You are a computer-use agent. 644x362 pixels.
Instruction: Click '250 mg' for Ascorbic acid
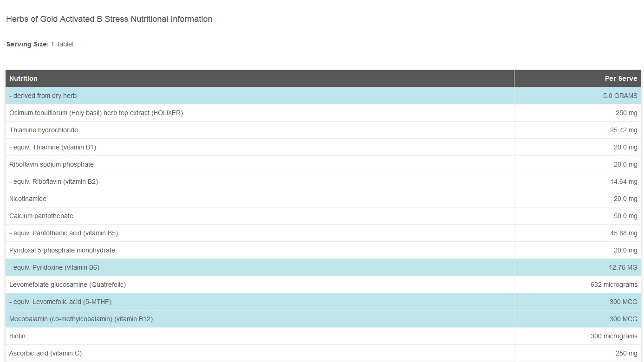626,353
